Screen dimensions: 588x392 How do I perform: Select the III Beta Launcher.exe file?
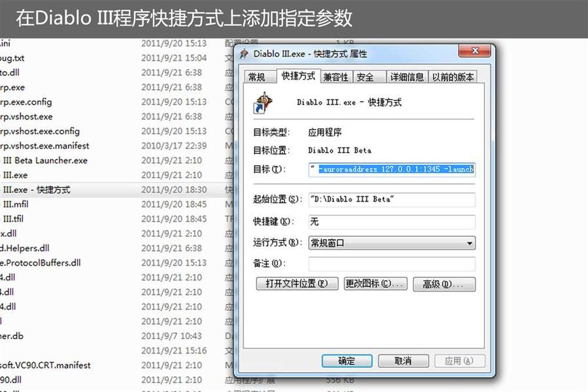[x=45, y=160]
